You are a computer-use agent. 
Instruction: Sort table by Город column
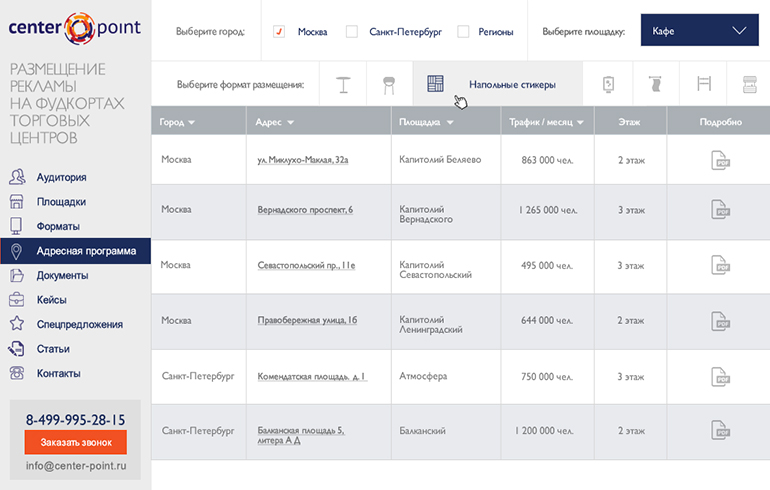177,122
